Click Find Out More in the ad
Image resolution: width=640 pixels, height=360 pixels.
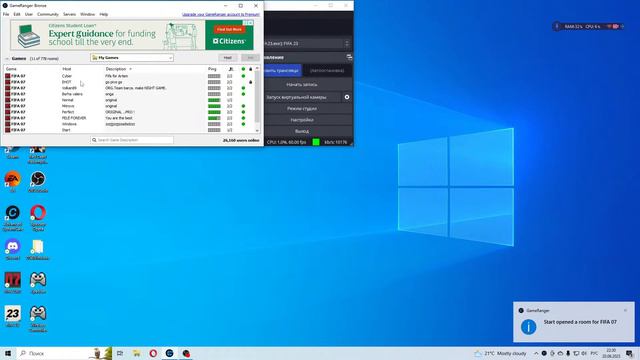coord(229,29)
